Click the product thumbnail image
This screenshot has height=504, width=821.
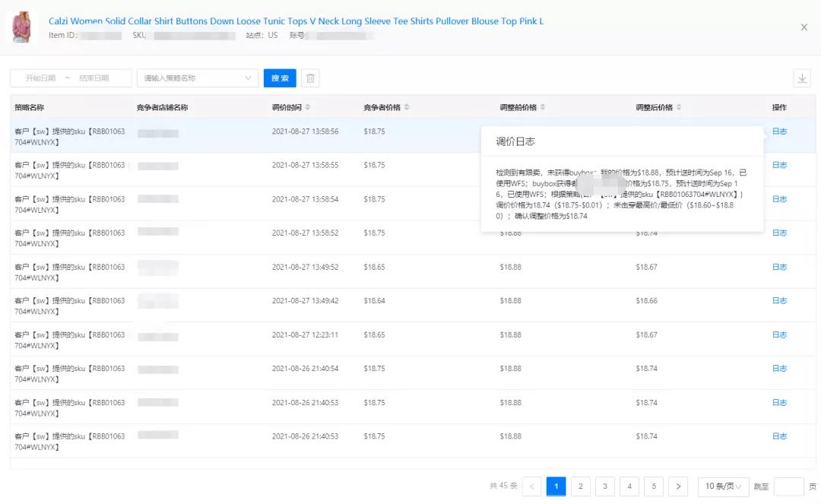coord(25,27)
